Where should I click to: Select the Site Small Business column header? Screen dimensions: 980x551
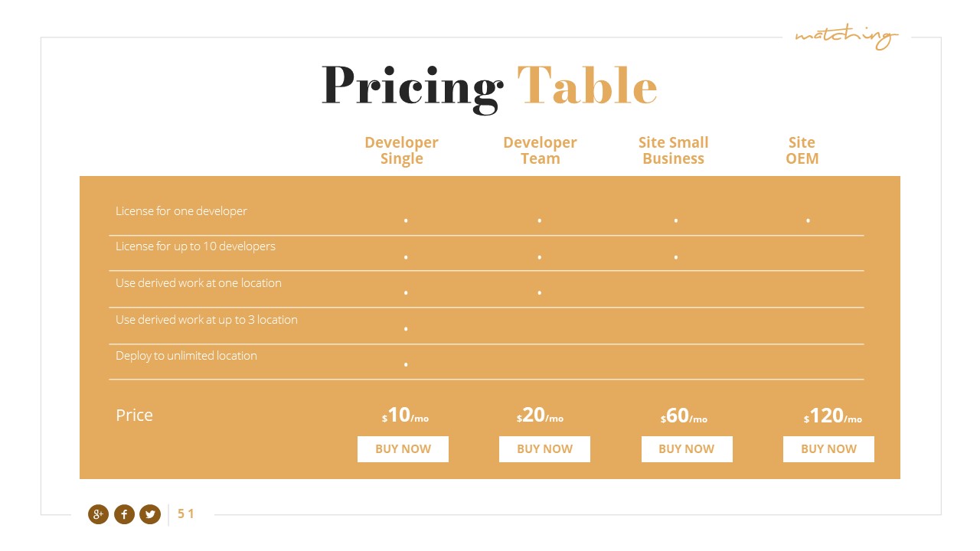[673, 151]
